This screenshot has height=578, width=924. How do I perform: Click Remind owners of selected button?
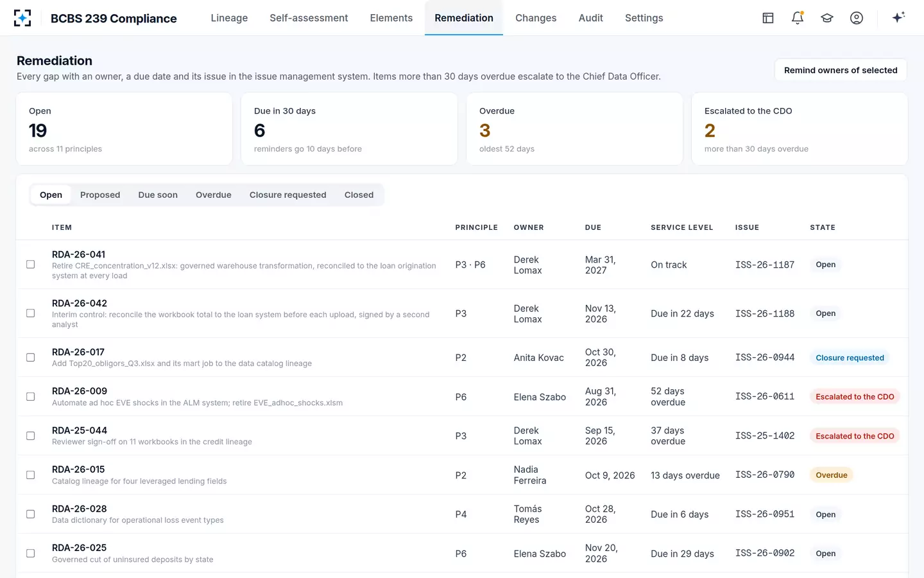point(841,70)
